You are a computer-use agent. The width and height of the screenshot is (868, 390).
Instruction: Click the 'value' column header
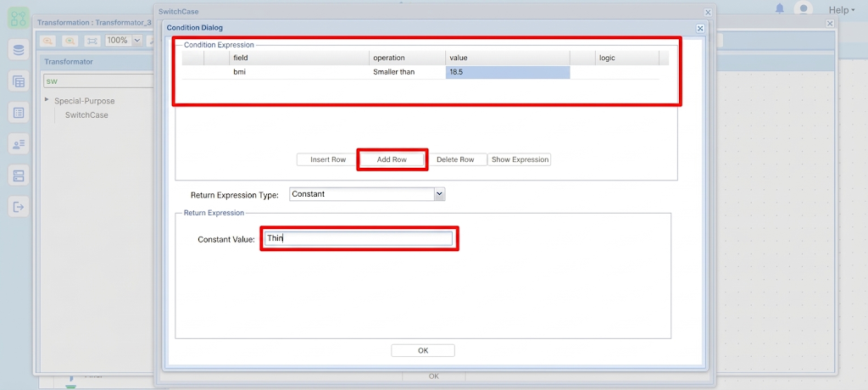point(508,58)
